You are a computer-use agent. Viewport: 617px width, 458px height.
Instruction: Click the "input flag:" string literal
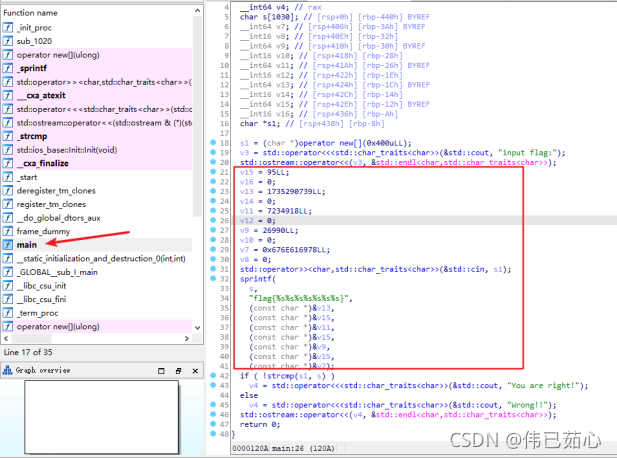(x=527, y=153)
